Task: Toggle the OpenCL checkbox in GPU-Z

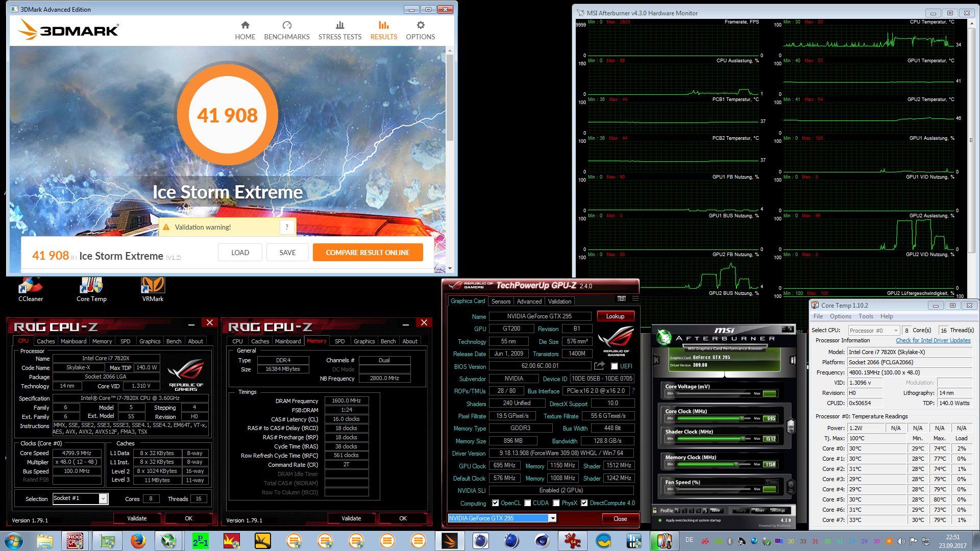Action: pyautogui.click(x=495, y=503)
